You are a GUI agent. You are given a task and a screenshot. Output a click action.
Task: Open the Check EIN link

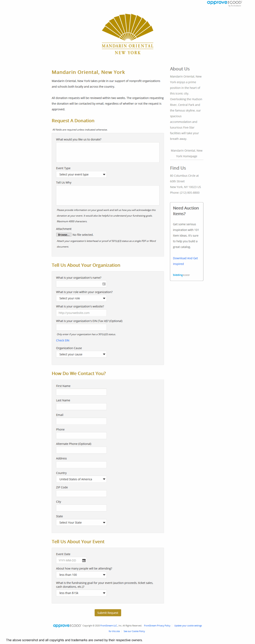(63, 340)
